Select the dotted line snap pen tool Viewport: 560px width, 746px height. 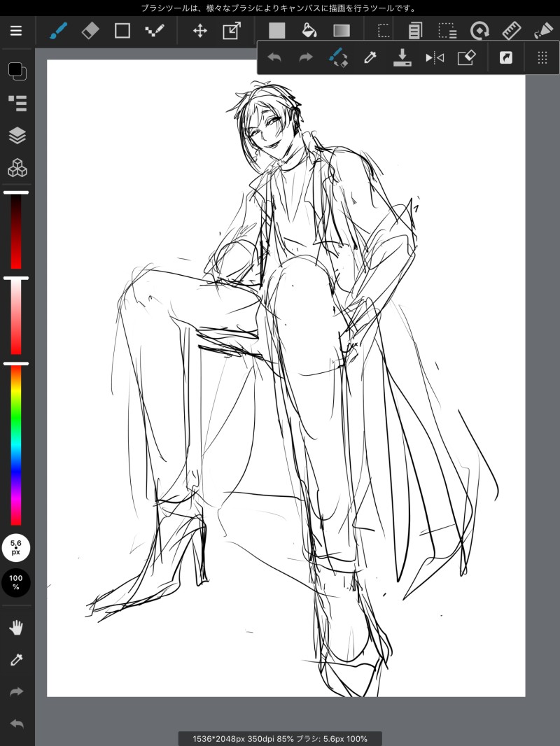[x=154, y=31]
